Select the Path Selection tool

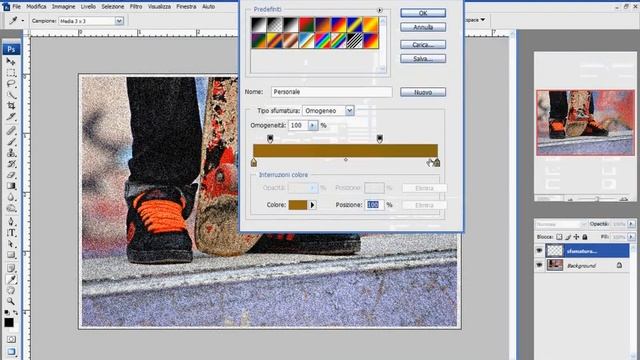pyautogui.click(x=11, y=244)
